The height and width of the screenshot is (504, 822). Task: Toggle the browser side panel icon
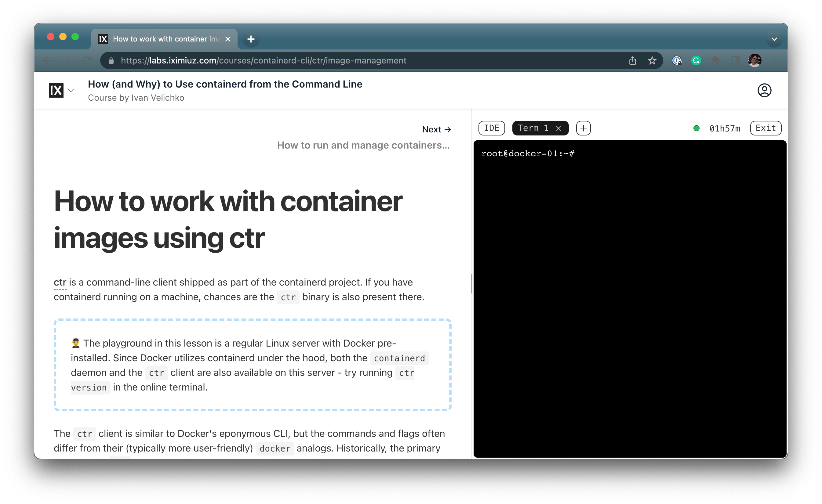[735, 60]
